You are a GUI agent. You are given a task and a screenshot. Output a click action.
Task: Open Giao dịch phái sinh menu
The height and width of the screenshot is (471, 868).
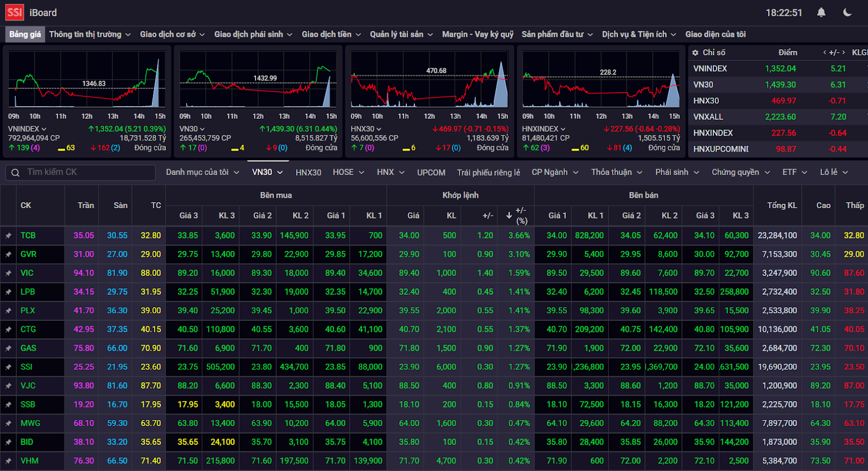click(253, 34)
